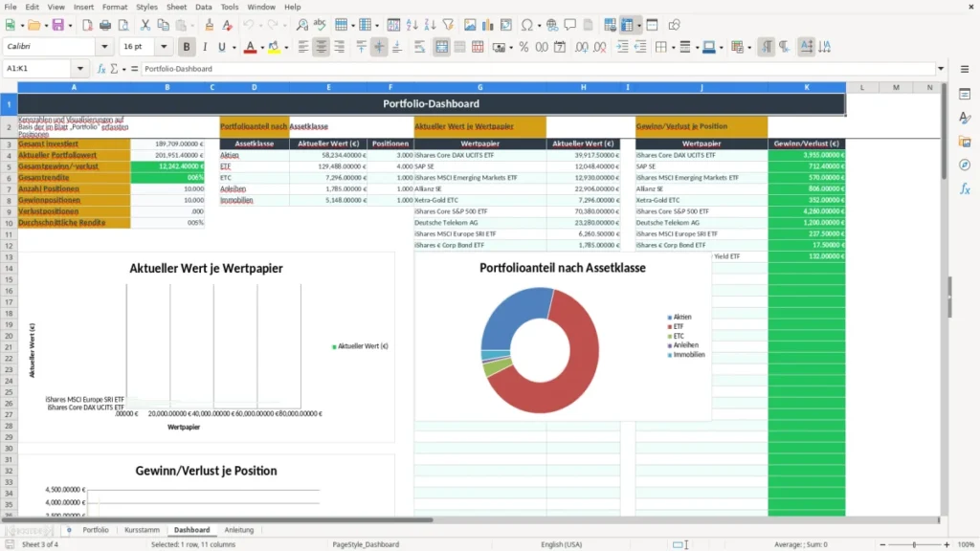980x551 pixels.
Task: Click the Cut scissors icon
Action: click(x=145, y=25)
